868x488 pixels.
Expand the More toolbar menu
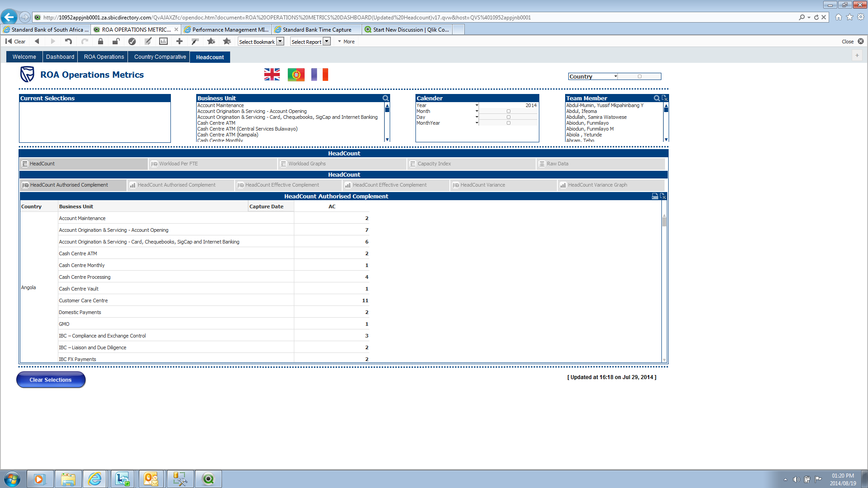[346, 42]
